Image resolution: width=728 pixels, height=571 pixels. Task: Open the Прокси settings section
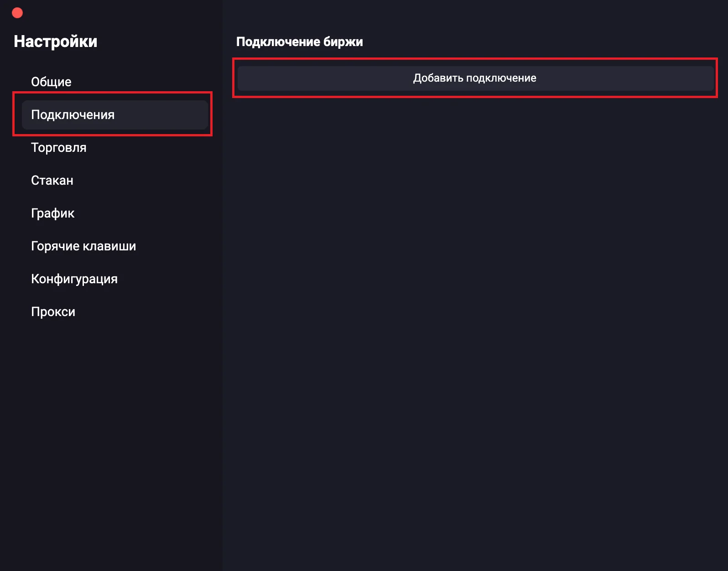(x=53, y=312)
